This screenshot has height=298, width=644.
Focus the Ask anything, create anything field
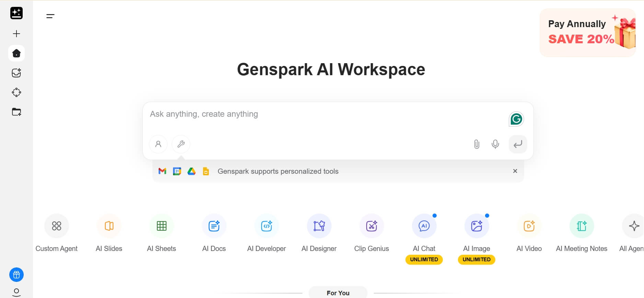pyautogui.click(x=326, y=114)
